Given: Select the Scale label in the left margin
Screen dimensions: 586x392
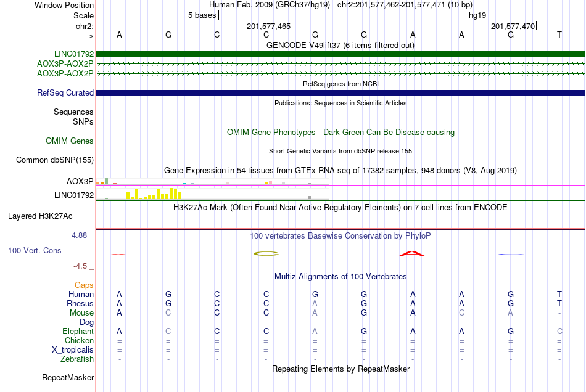Looking at the screenshot, I should coord(83,15).
